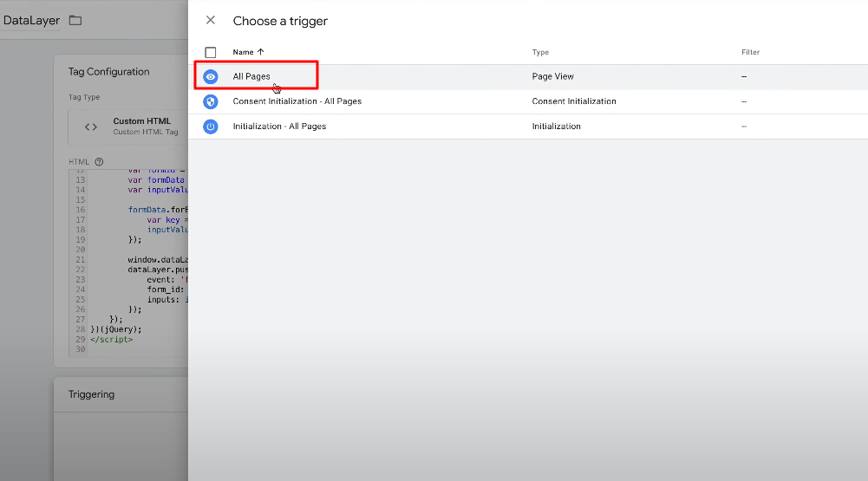Select the All Pages trigger name
The height and width of the screenshot is (481, 868).
[x=251, y=76]
